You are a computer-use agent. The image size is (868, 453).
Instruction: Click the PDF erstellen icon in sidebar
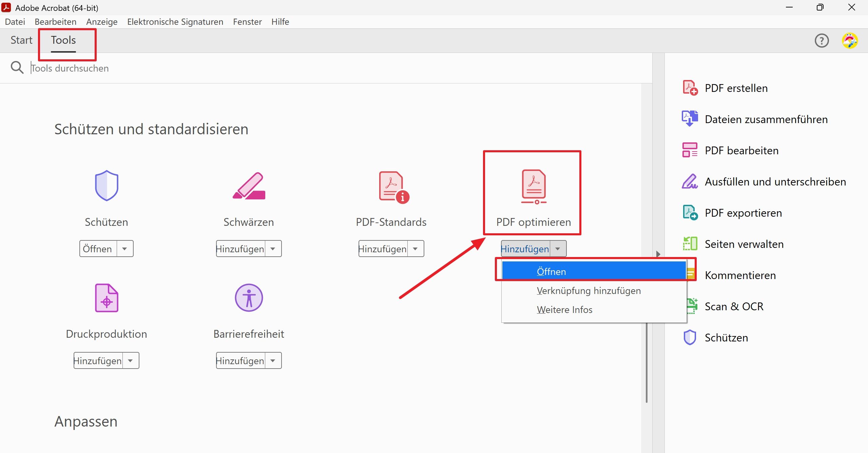(690, 88)
